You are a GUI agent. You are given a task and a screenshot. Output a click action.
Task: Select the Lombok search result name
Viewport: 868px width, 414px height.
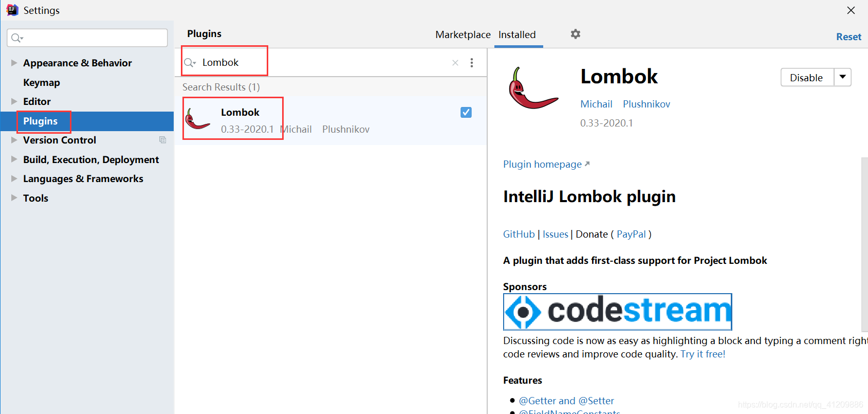[x=240, y=112]
